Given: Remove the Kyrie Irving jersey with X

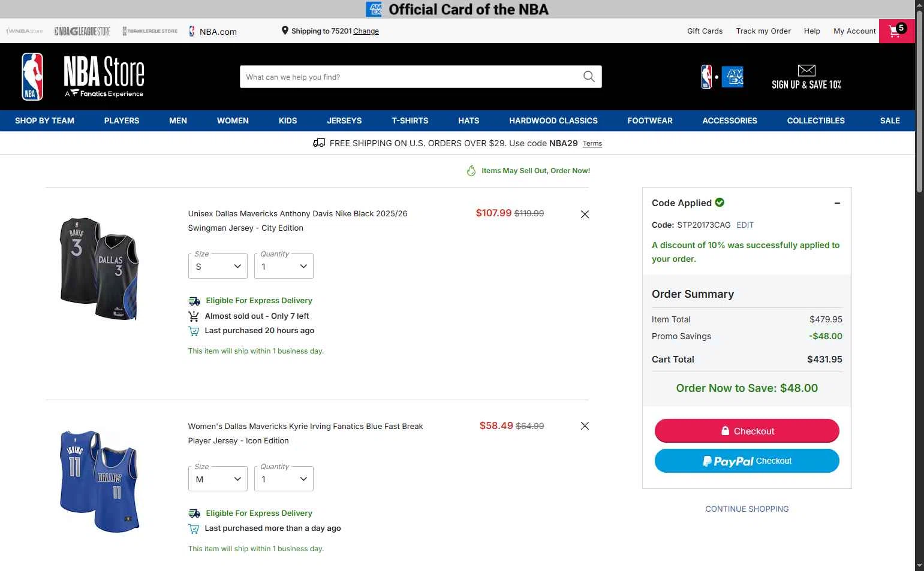Looking at the screenshot, I should 585,425.
